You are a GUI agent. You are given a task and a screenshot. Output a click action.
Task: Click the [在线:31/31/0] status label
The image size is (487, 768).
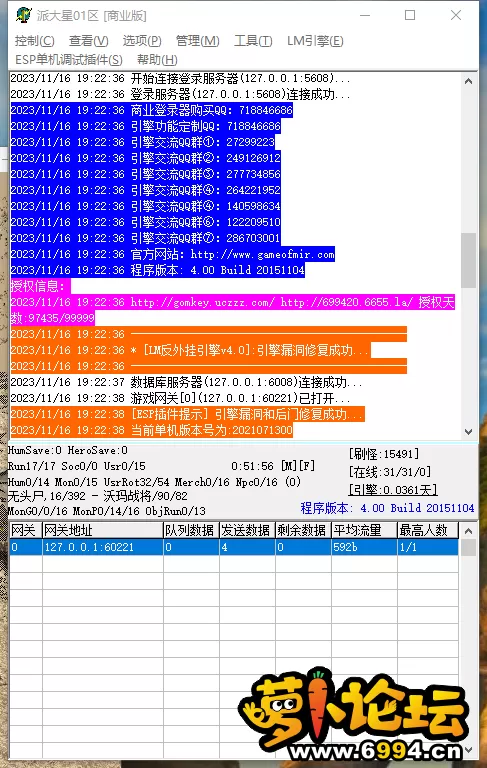tap(390, 472)
